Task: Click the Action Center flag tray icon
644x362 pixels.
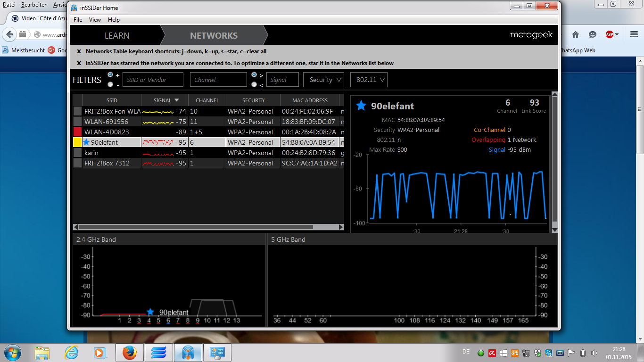Action: [571, 353]
